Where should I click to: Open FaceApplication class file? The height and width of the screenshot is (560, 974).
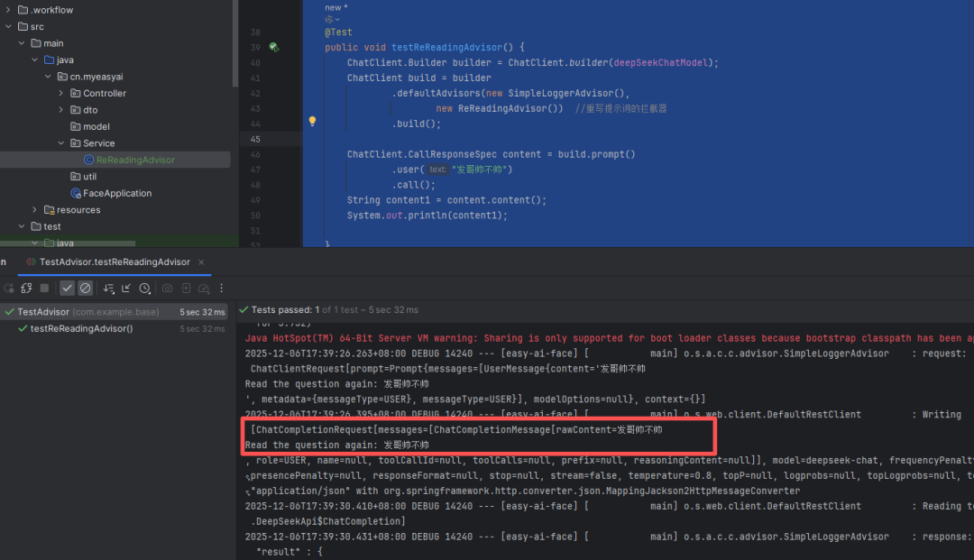pos(116,193)
